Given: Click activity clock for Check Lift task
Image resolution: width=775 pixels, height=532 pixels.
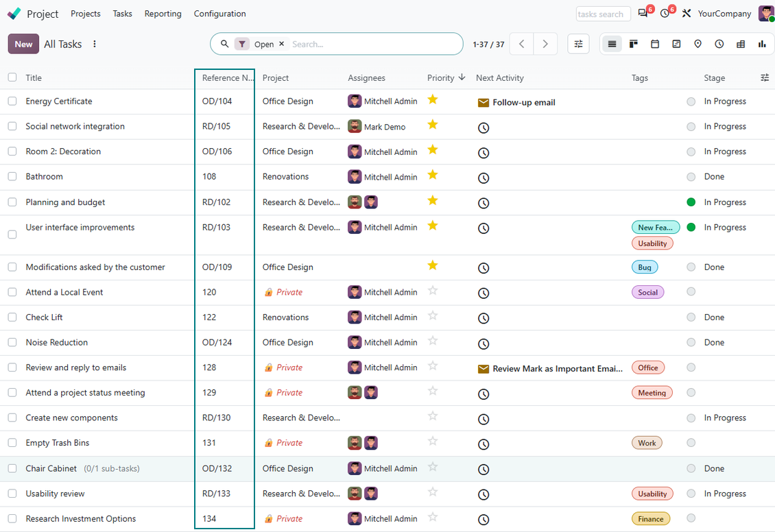Looking at the screenshot, I should (x=484, y=318).
